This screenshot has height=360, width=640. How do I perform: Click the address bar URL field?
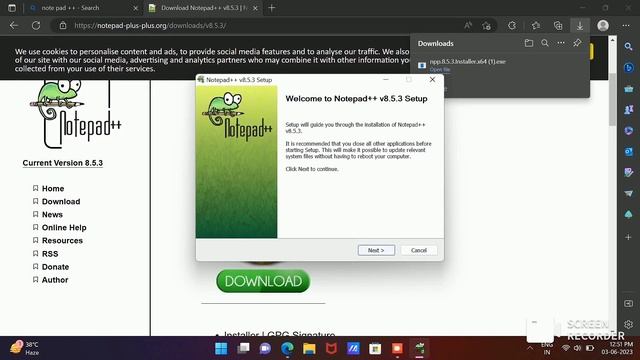pyautogui.click(x=261, y=25)
